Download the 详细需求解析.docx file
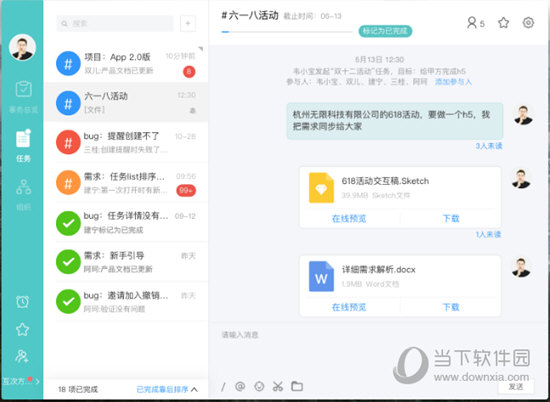Image resolution: width=550 pixels, height=402 pixels. point(451,307)
